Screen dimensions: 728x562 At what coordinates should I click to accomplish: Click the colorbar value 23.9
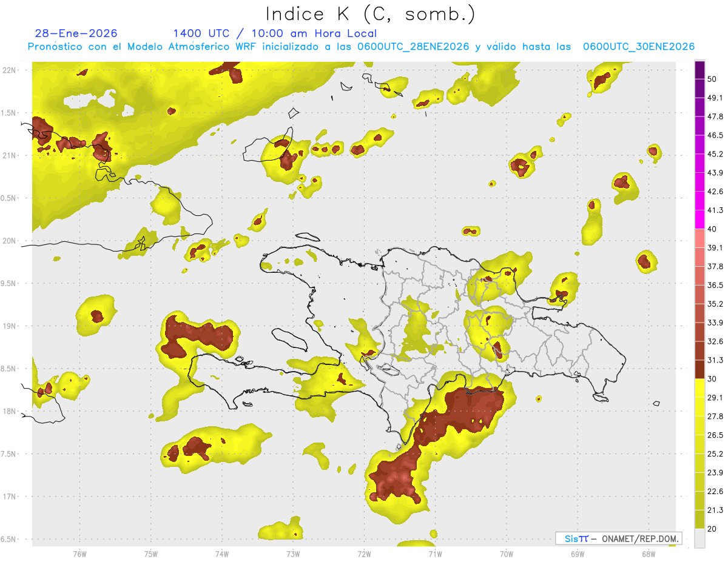(x=715, y=473)
